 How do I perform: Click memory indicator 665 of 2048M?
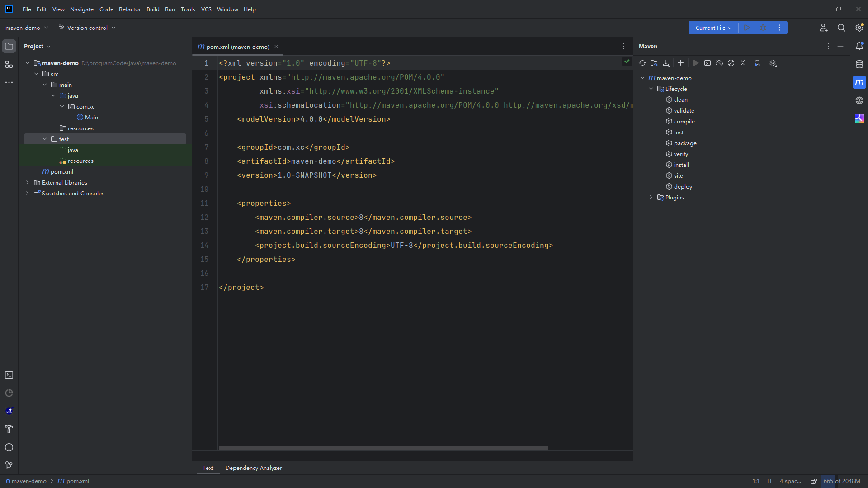(x=841, y=481)
